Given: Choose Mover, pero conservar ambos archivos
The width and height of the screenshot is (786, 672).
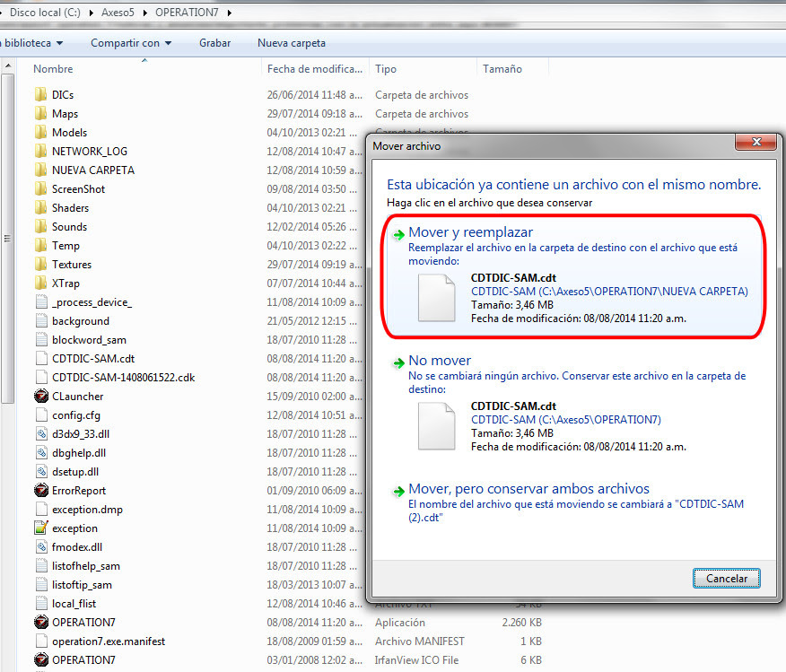Looking at the screenshot, I should click(574, 502).
